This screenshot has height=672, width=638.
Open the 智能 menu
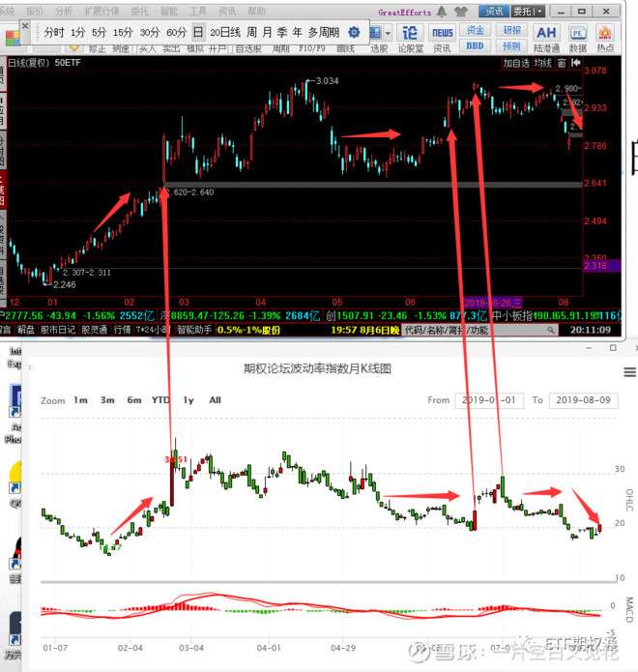click(169, 11)
